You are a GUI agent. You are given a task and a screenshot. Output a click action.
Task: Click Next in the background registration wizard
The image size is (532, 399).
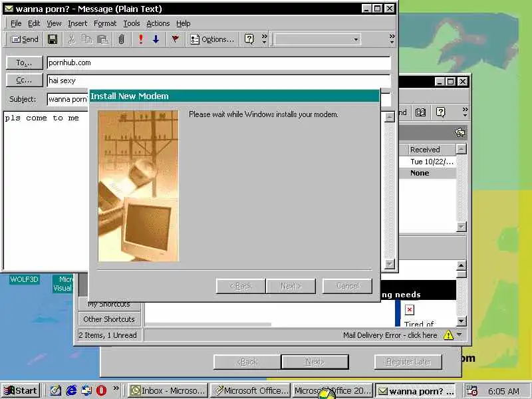click(x=315, y=362)
